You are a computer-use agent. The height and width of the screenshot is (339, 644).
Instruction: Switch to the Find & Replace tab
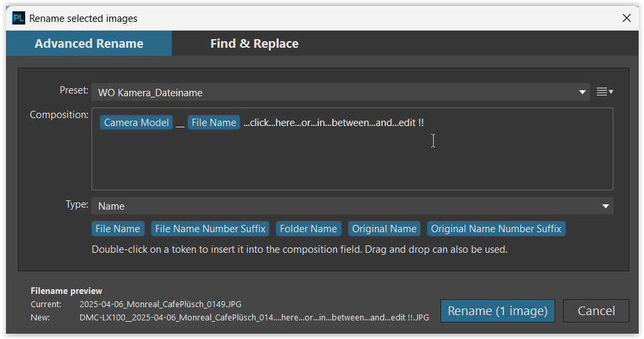[x=254, y=44]
